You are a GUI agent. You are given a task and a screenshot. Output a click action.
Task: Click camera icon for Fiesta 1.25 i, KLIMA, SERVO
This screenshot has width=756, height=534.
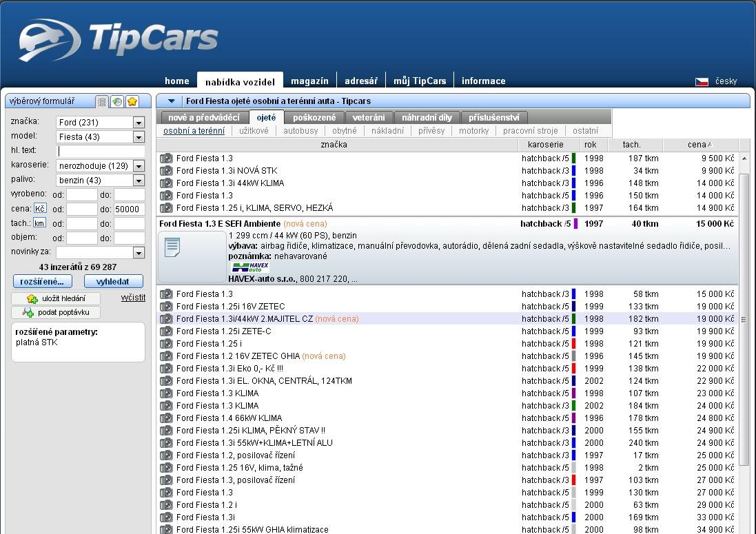pos(166,207)
